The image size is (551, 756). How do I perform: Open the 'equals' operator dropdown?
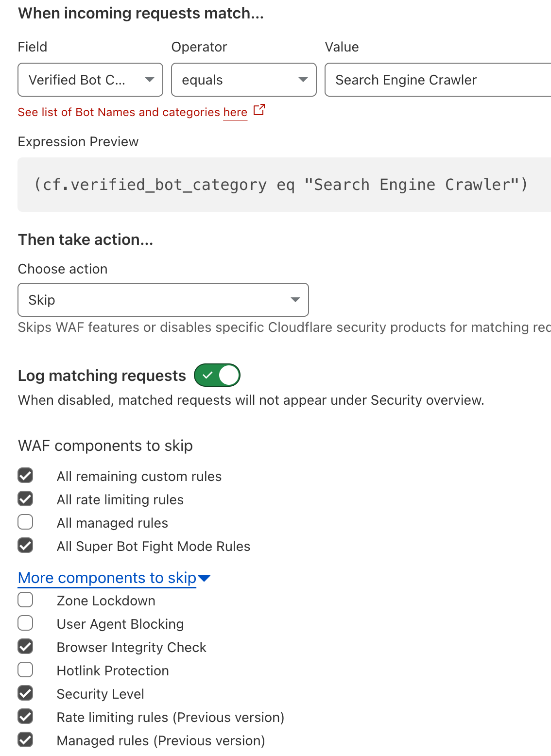pos(244,80)
